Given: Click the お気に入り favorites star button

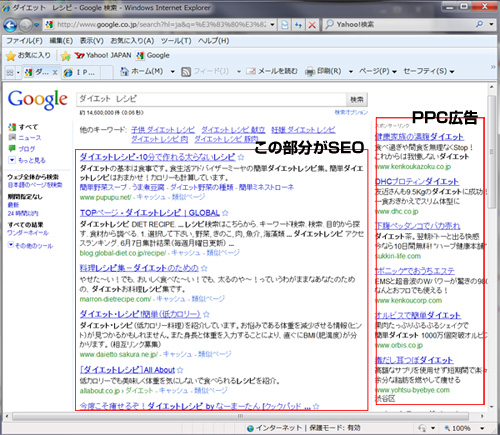Looking at the screenshot, I should (x=28, y=56).
